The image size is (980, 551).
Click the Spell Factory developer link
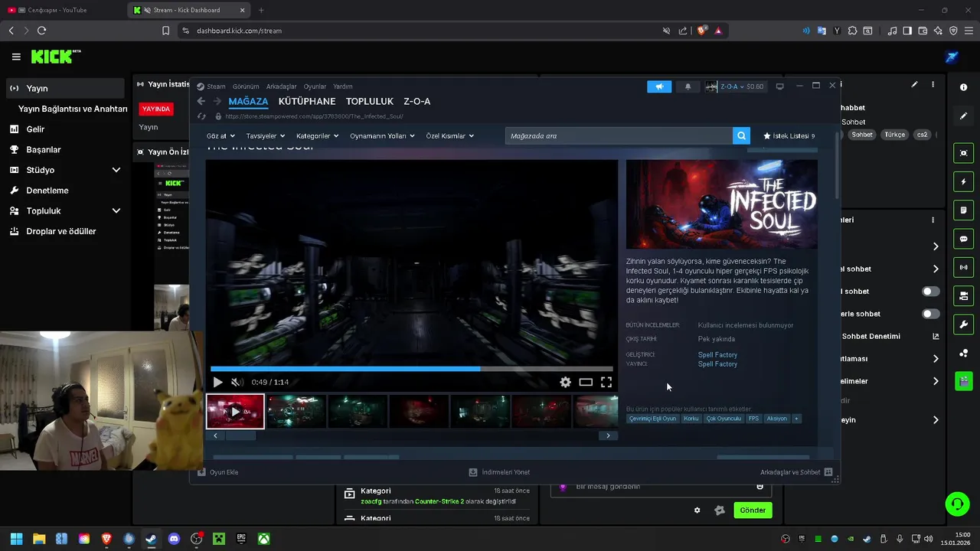pyautogui.click(x=717, y=355)
